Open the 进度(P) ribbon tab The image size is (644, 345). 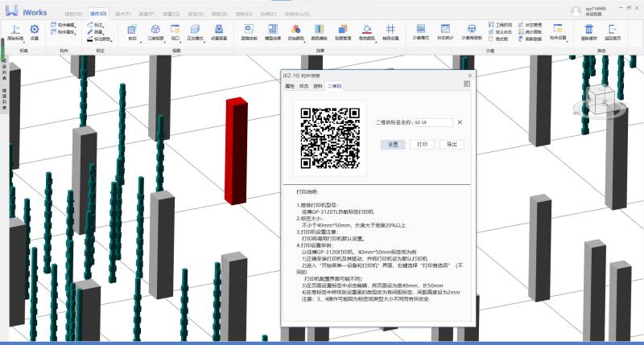pyautogui.click(x=147, y=14)
